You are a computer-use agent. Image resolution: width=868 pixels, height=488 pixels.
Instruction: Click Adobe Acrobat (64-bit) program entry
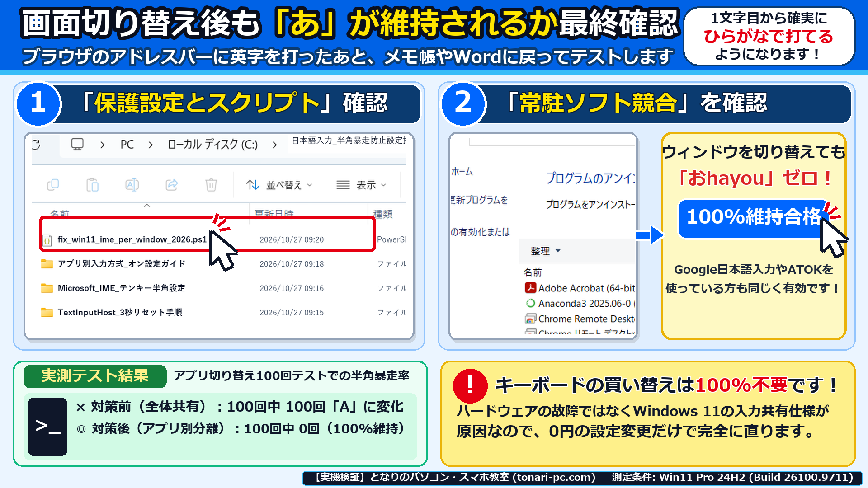pyautogui.click(x=580, y=288)
